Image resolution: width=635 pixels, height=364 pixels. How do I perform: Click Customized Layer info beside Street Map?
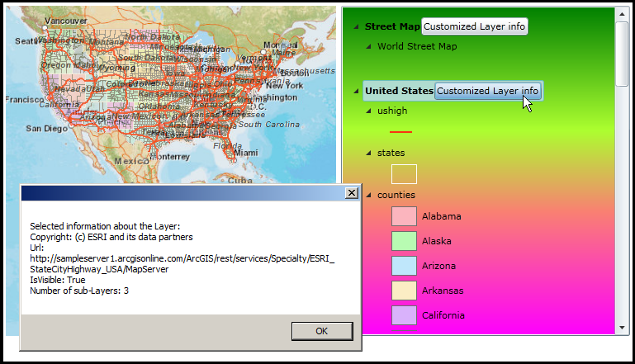pyautogui.click(x=474, y=26)
